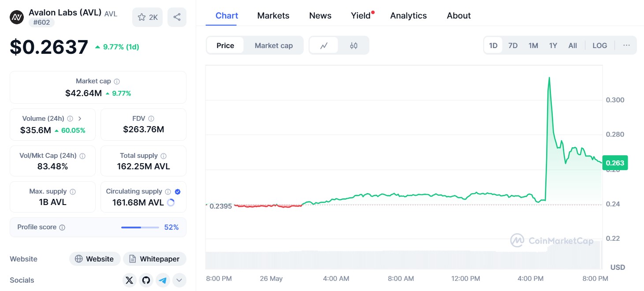Click the share icon button
This screenshot has width=644, height=291.
tap(177, 17)
